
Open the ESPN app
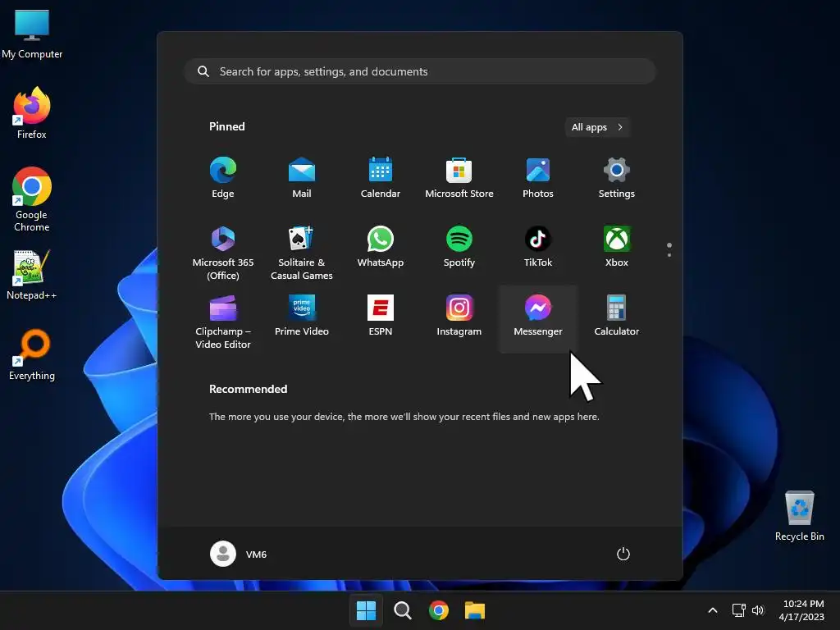pos(381,316)
